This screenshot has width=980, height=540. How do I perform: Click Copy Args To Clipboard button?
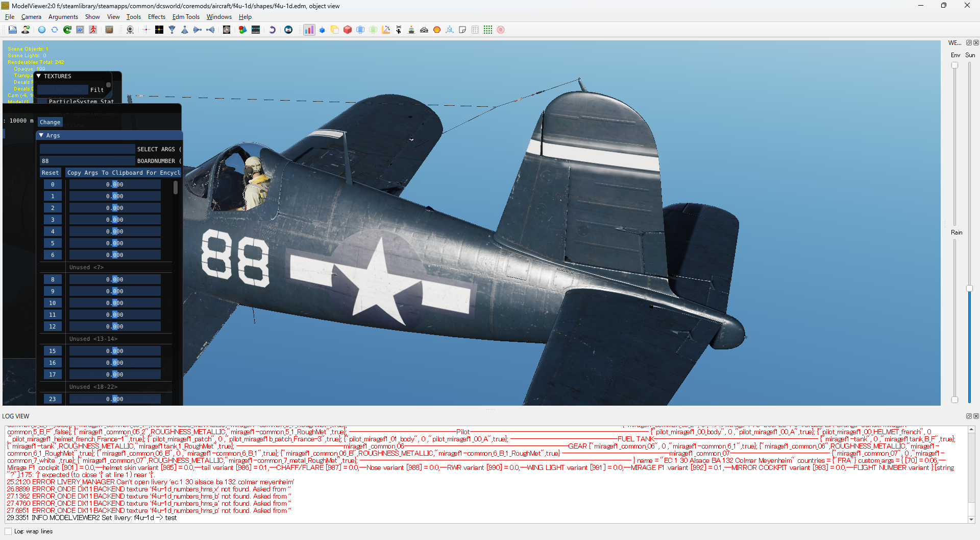tap(124, 173)
